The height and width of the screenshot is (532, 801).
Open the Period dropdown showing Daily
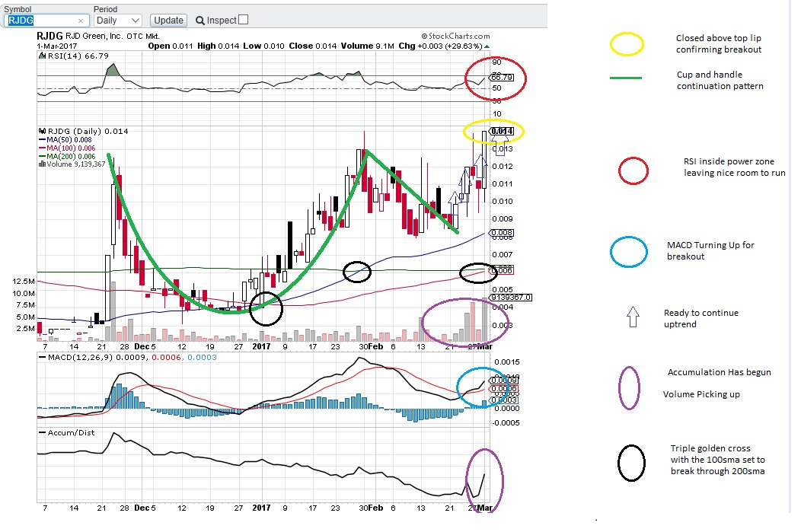point(117,21)
